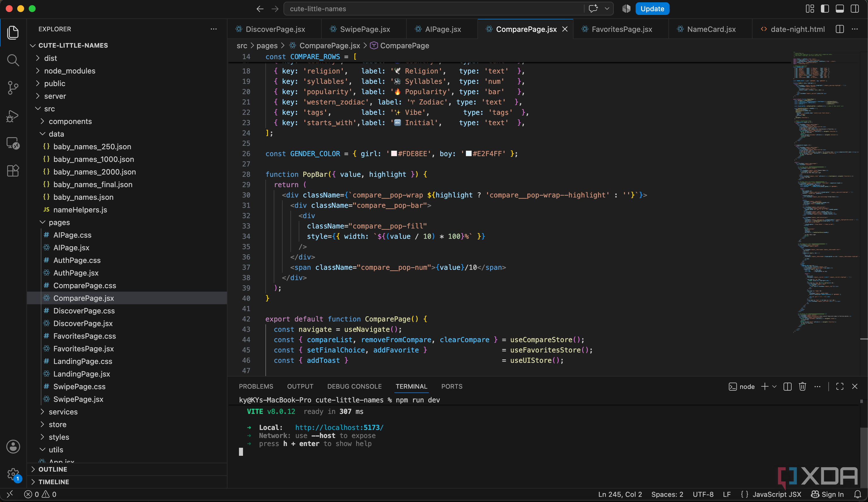Open the DEBUG CONSOLE panel tab
The image size is (868, 502).
coord(354,386)
